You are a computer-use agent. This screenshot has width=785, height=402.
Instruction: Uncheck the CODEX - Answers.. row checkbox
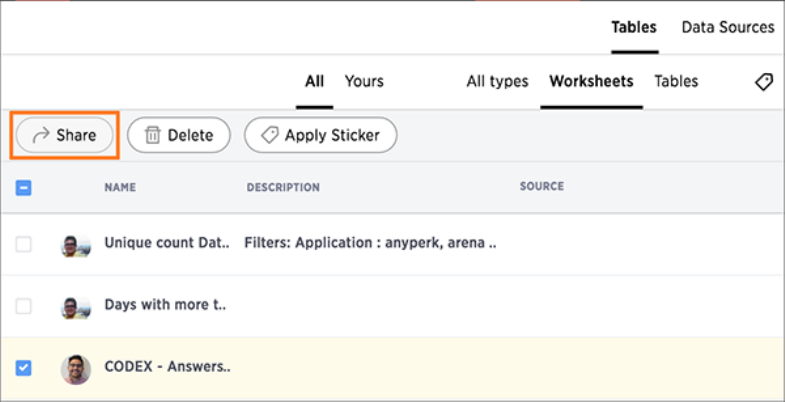click(x=24, y=368)
